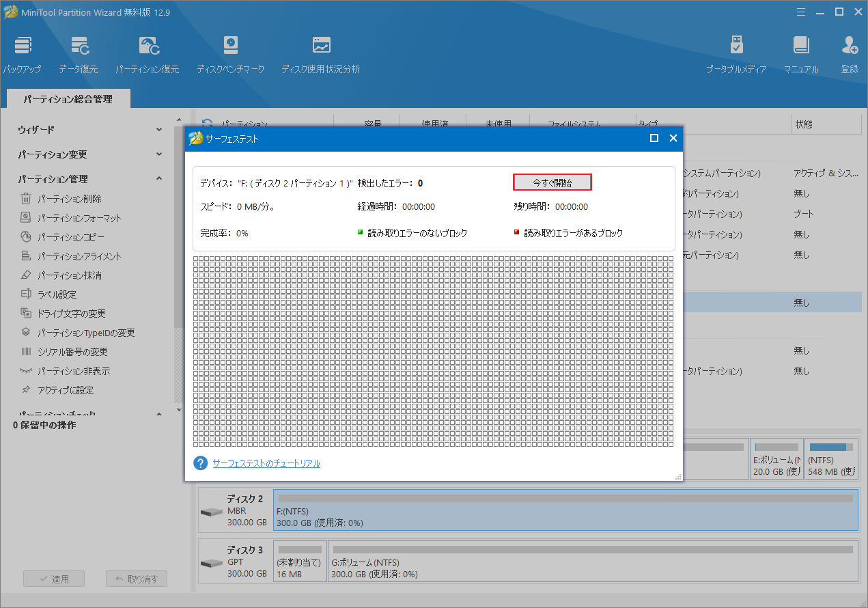Viewport: 868px width, 608px height.
Task: Select アクティブに設定 option
Action: pyautogui.click(x=57, y=390)
